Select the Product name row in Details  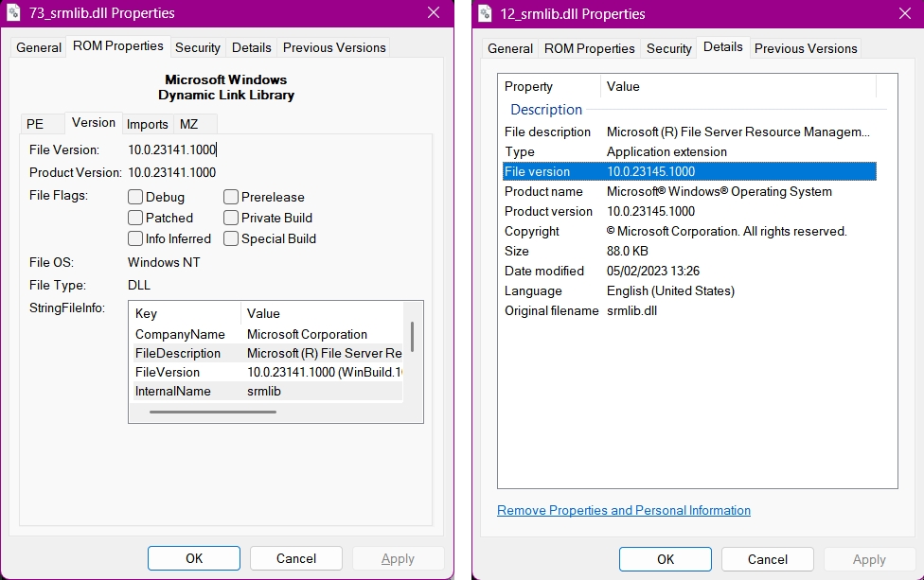(689, 191)
